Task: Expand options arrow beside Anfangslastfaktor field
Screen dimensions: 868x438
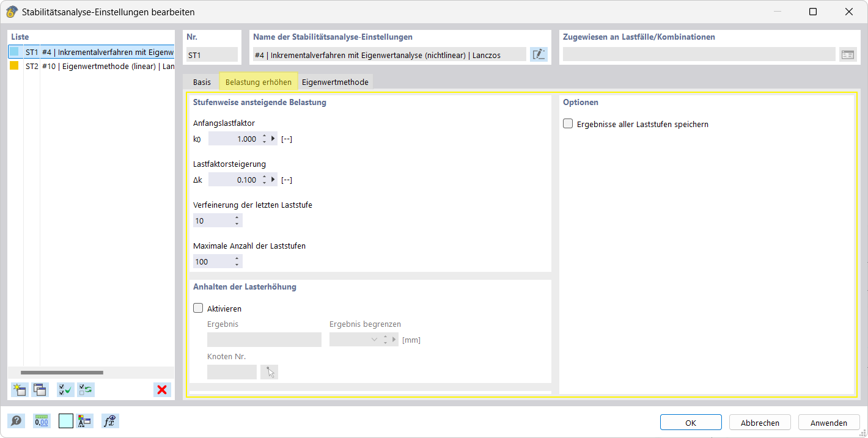Action: point(272,138)
